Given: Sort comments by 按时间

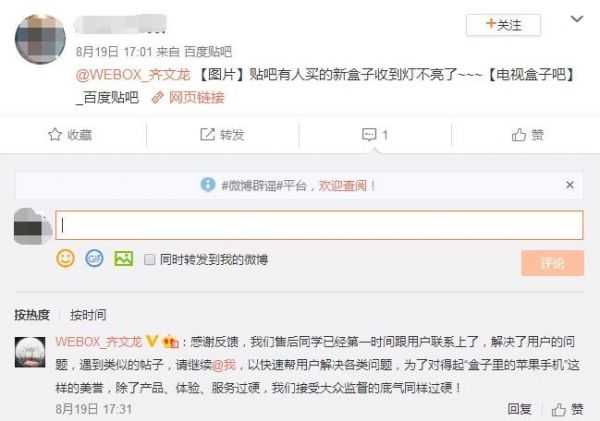Looking at the screenshot, I should [x=88, y=315].
